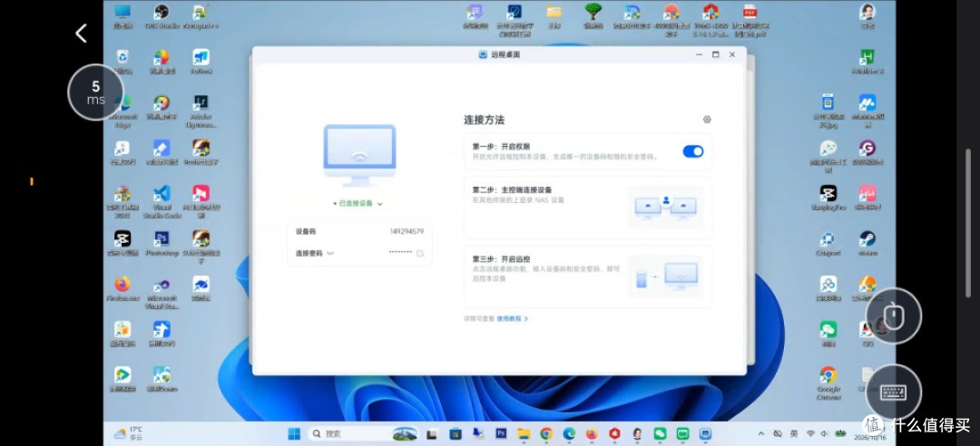
Task: Click the device code 149294579
Action: 407,231
